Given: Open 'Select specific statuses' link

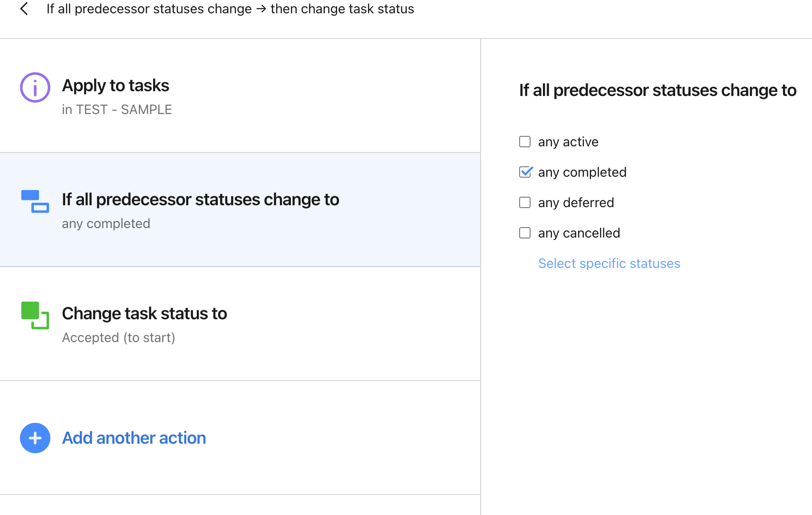Looking at the screenshot, I should tap(609, 263).
